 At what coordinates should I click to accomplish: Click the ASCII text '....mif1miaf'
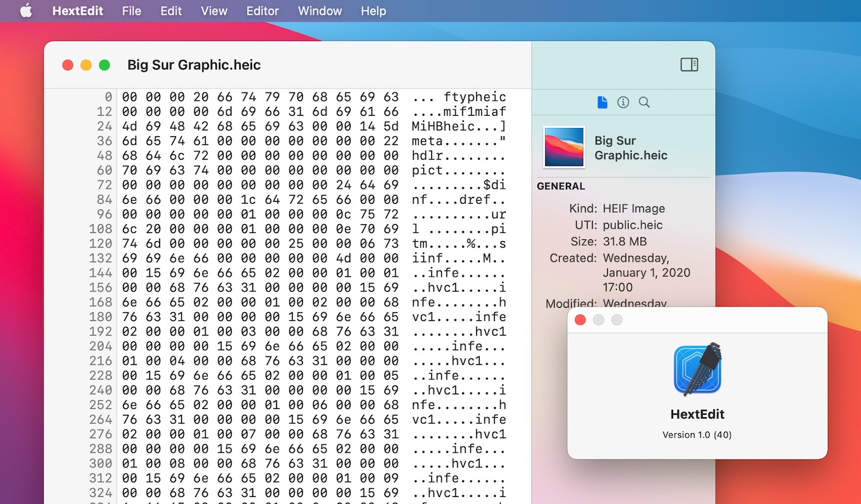click(459, 111)
